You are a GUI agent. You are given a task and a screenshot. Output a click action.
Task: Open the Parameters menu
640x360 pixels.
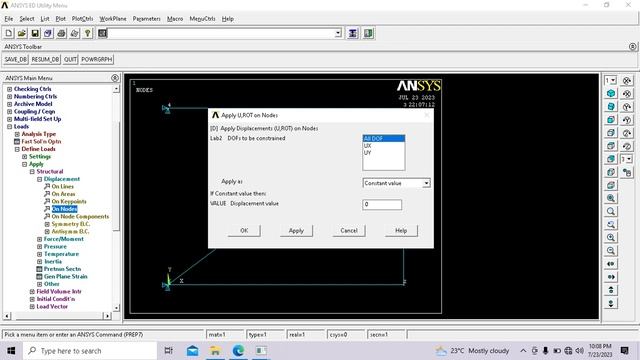147,19
